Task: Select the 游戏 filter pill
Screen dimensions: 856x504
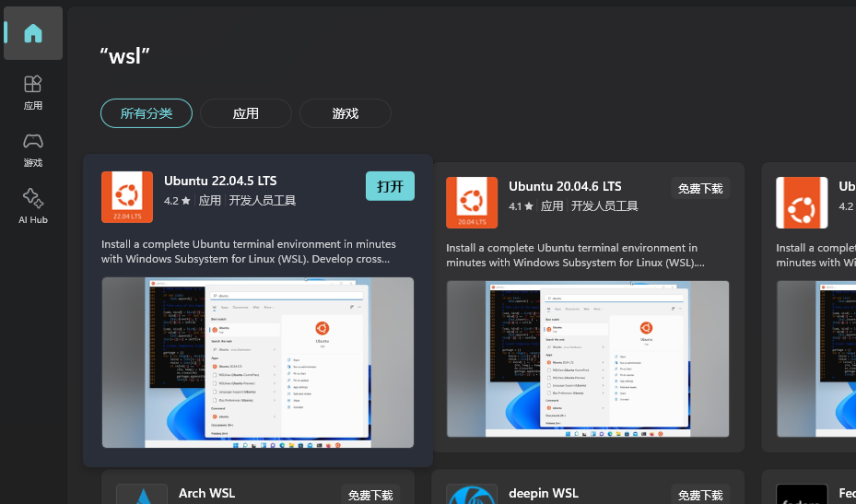Action: tap(345, 113)
